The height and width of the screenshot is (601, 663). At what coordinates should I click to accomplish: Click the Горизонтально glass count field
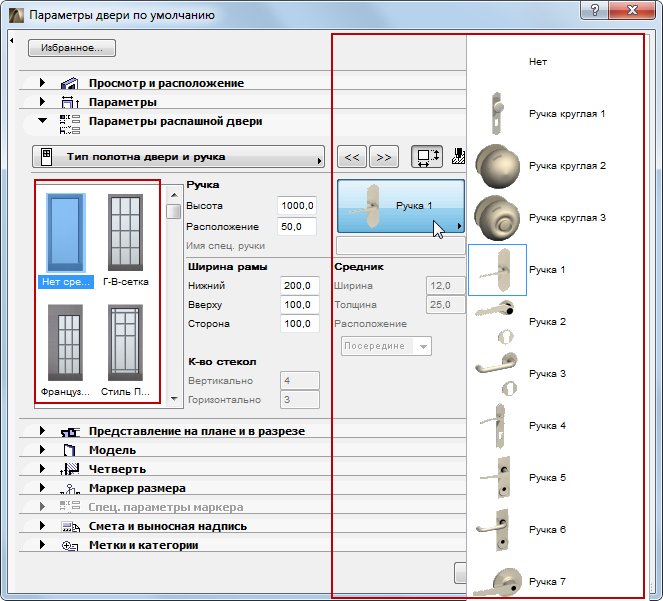pos(299,400)
